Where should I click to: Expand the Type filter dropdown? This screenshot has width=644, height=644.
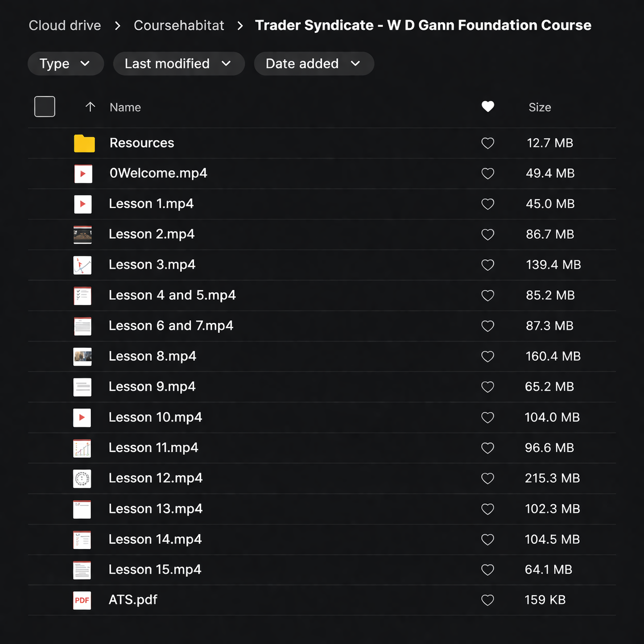click(x=65, y=64)
